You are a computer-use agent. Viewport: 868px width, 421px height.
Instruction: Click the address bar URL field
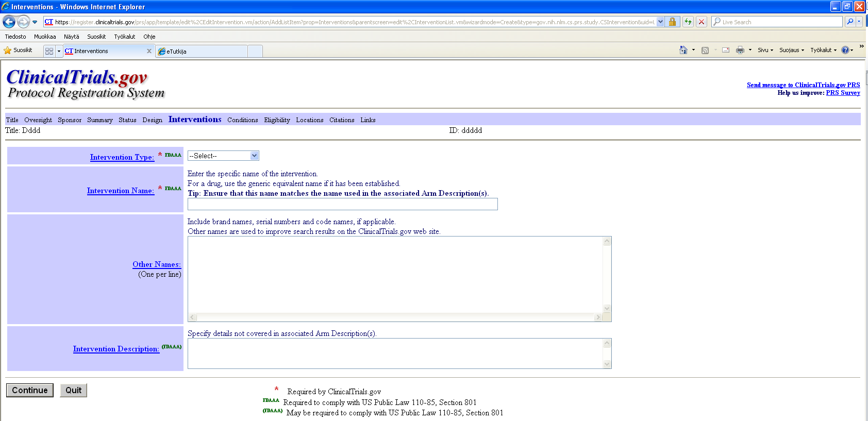[x=349, y=22]
